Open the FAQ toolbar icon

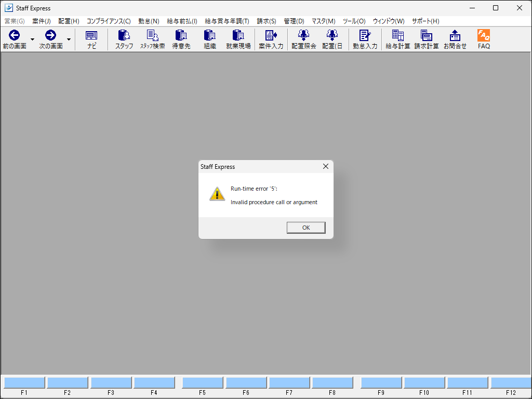(x=484, y=35)
